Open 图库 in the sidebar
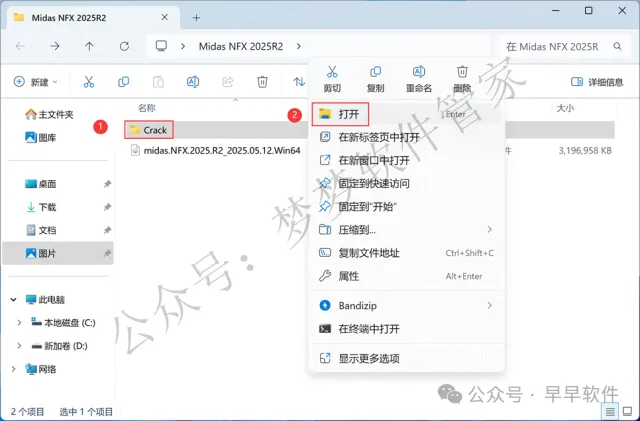 point(41,138)
